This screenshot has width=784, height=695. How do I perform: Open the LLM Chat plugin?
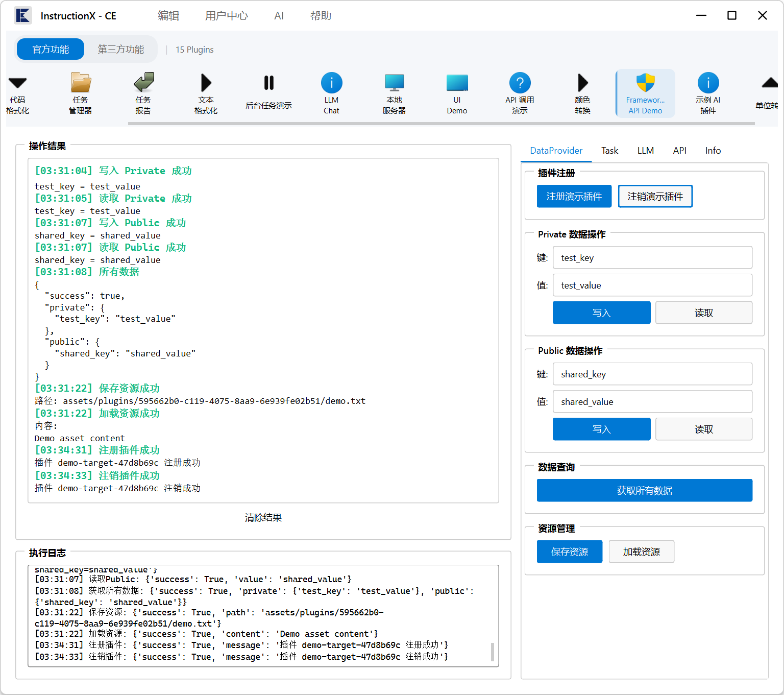click(332, 94)
